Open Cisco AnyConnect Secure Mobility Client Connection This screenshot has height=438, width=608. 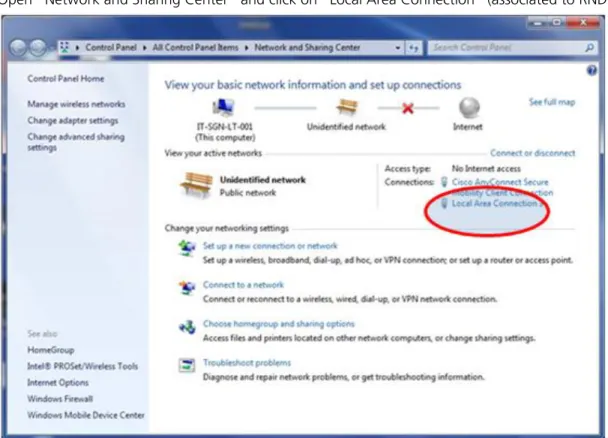tap(502, 187)
